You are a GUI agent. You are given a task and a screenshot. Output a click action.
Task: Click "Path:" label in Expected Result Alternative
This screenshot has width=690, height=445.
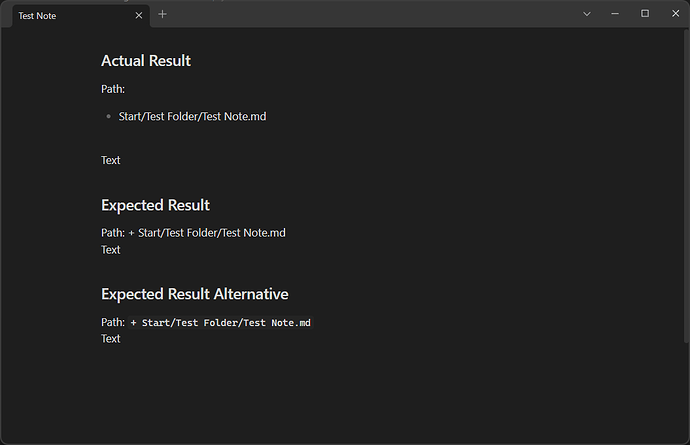point(113,322)
